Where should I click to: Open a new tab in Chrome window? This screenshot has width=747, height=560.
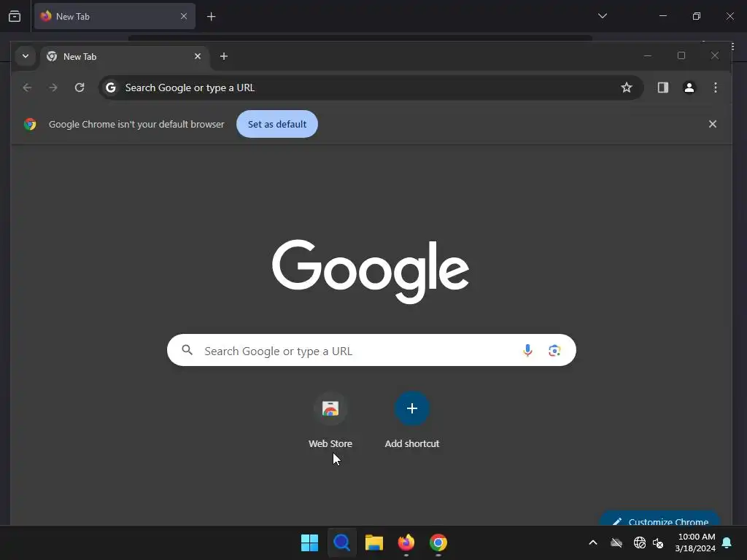tap(224, 56)
